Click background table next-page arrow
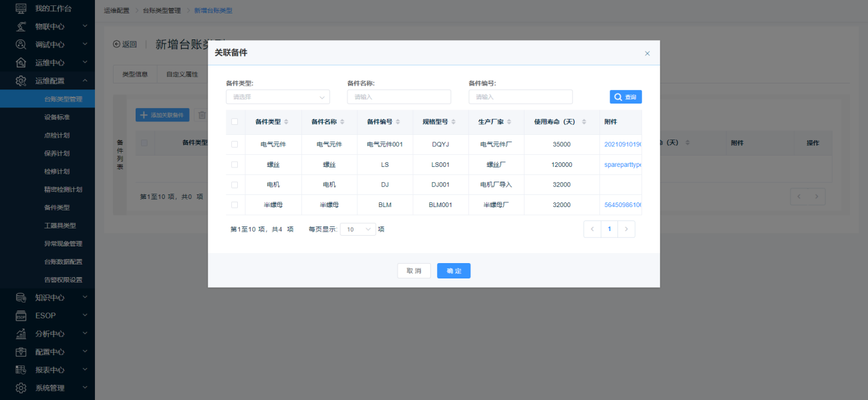 point(817,196)
